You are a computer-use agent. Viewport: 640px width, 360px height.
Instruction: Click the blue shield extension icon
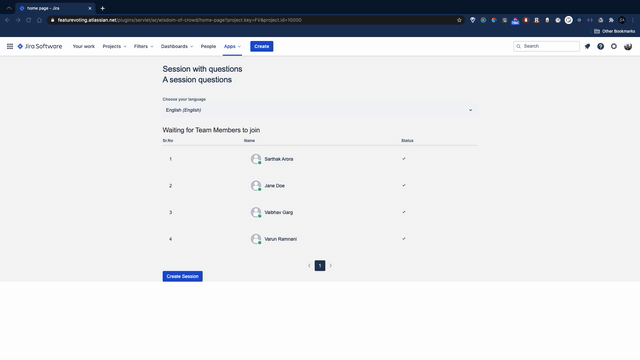(x=473, y=20)
